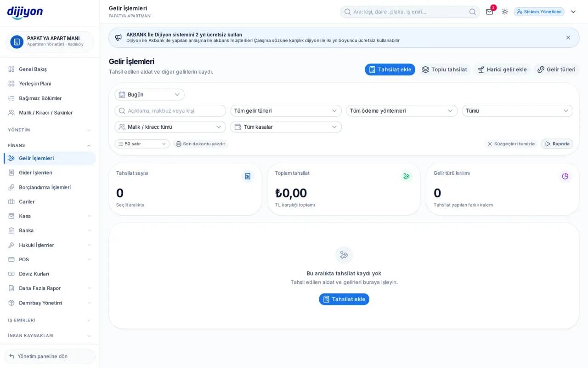Toggle the light/dark theme sun icon

(505, 11)
